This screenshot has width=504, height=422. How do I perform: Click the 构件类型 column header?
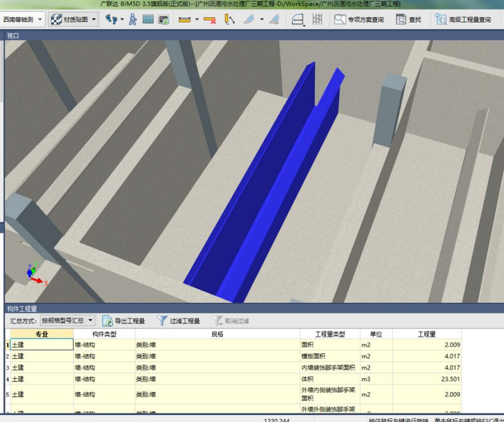click(x=104, y=334)
